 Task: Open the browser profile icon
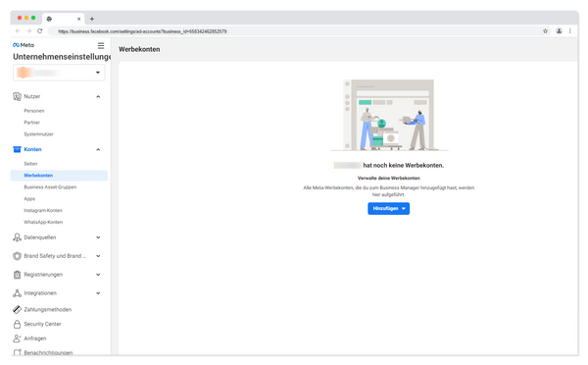click(x=559, y=31)
